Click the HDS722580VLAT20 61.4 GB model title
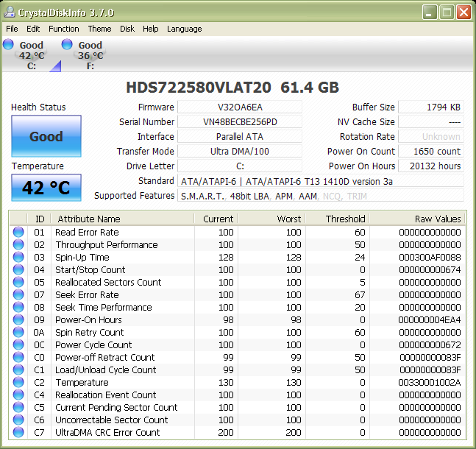The image size is (476, 449). 232,87
